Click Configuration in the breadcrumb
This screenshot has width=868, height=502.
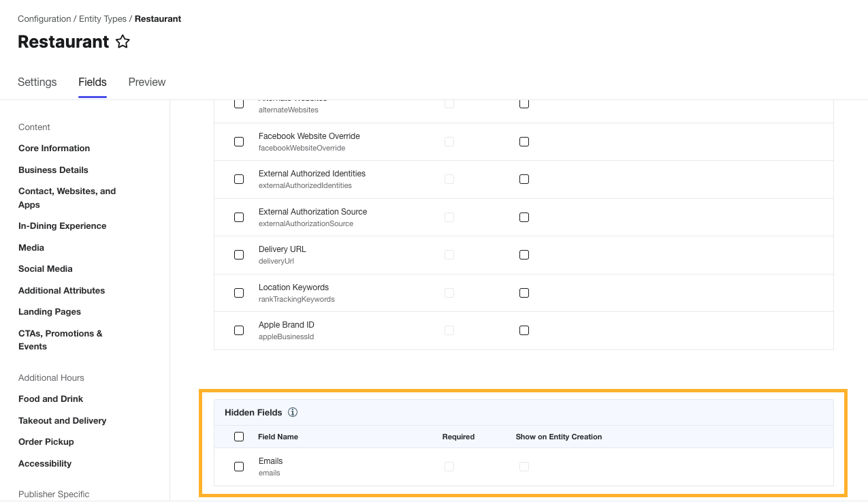click(44, 19)
